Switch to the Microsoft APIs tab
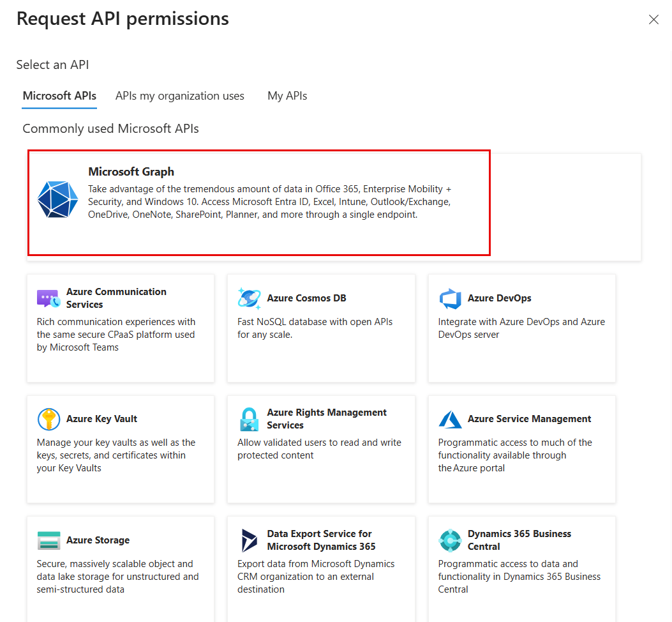672x622 pixels. (59, 95)
